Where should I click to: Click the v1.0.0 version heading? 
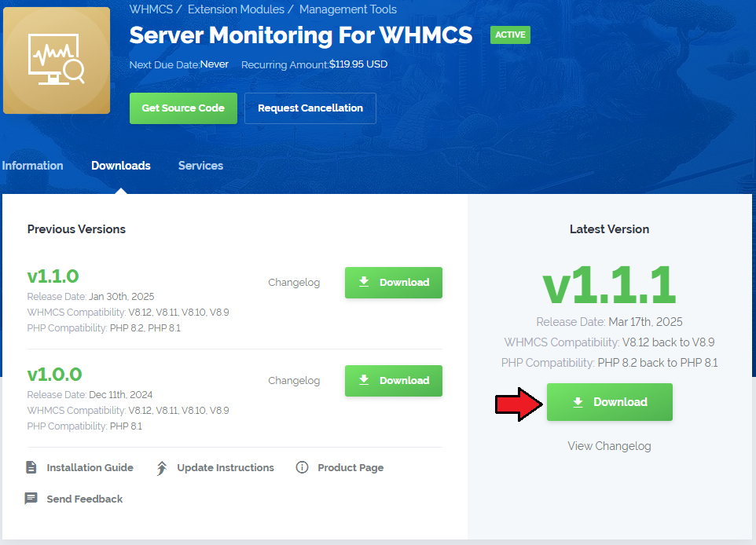coord(54,375)
